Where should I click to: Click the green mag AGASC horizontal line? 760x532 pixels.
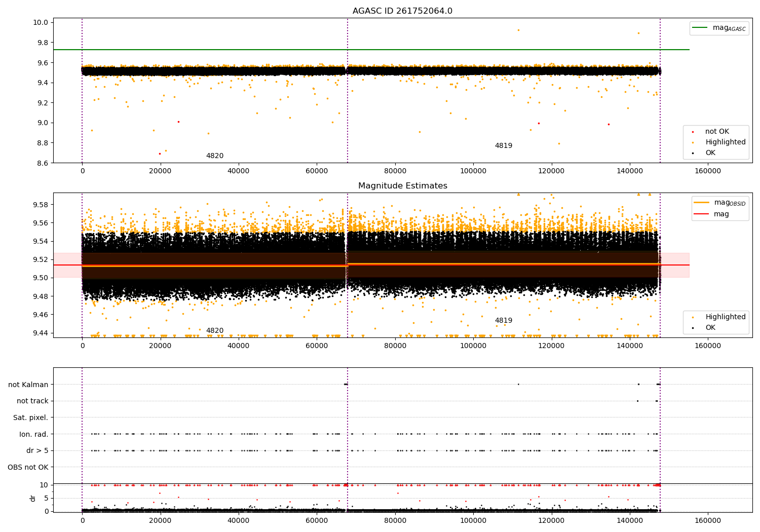pos(371,50)
